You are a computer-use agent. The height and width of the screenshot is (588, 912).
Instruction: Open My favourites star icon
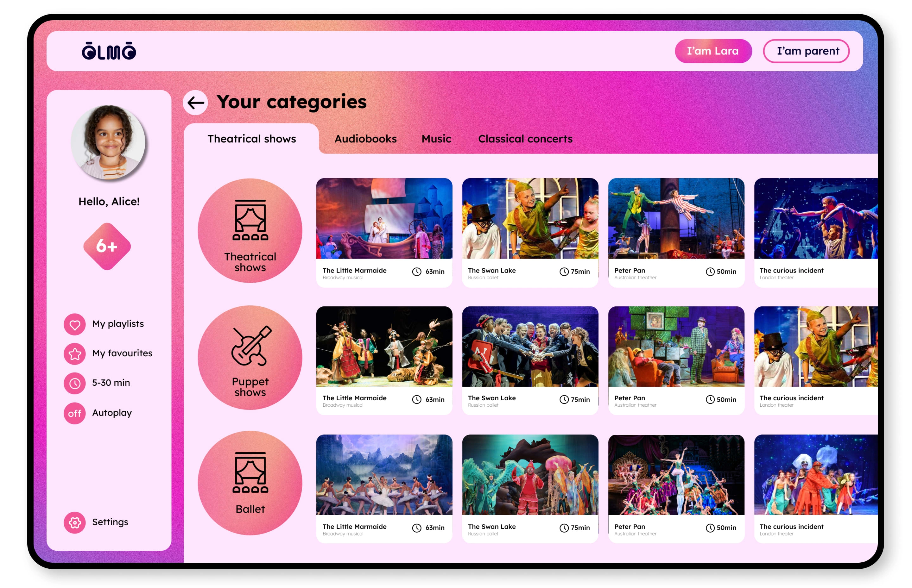[x=74, y=353]
